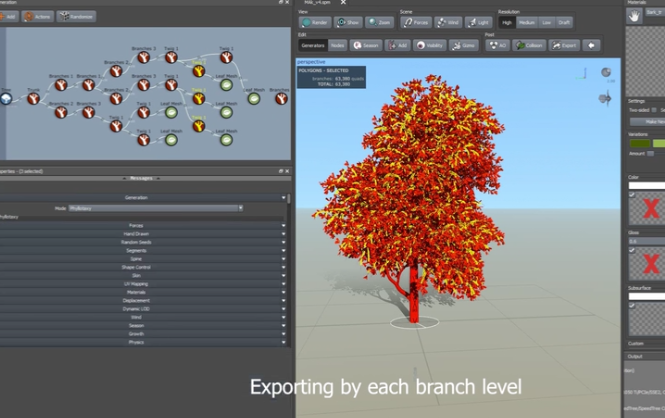Expand the Spine property group
This screenshot has height=418, width=665.
[x=142, y=259]
